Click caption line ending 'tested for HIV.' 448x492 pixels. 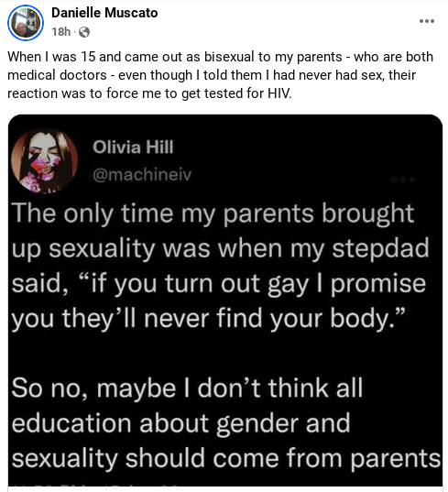click(149, 93)
